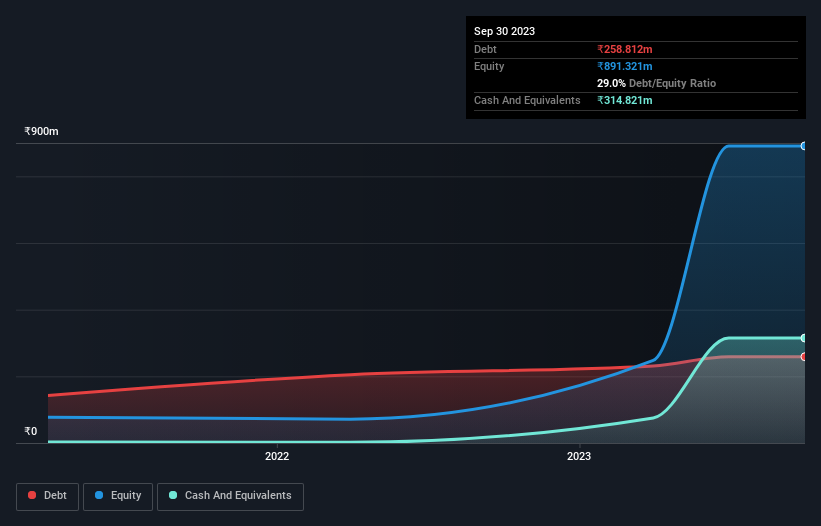821x526 pixels.
Task: Toggle Cash And Equivalents legend button
Action: coord(230,496)
